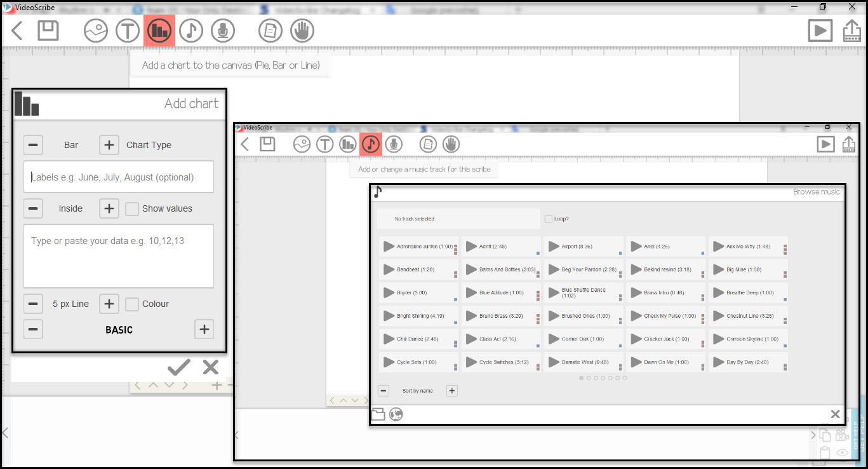Select the Add Text tool in the chart window
This screenshot has width=868, height=469.
tap(128, 31)
